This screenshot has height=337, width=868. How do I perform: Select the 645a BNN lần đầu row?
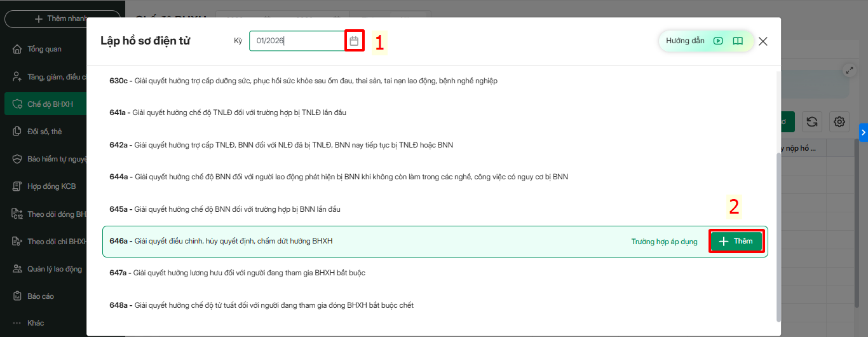(435, 209)
